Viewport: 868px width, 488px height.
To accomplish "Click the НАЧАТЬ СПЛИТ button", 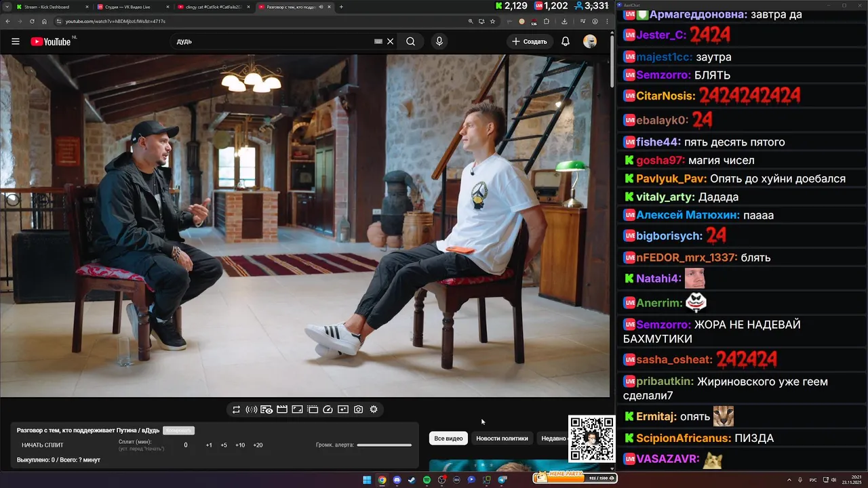I will click(x=43, y=445).
